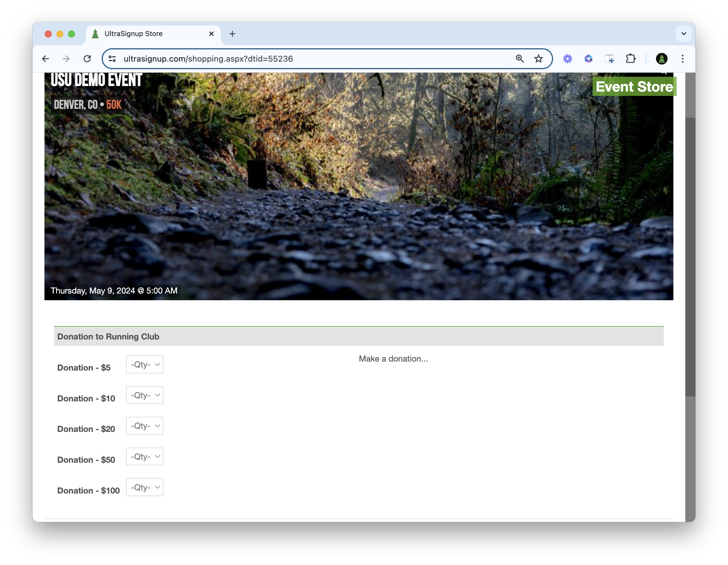This screenshot has width=728, height=565.
Task: Click the screen capture extension icon
Action: 609,59
